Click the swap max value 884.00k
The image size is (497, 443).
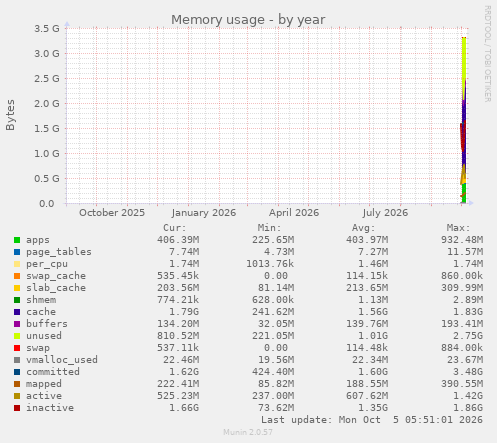(462, 348)
